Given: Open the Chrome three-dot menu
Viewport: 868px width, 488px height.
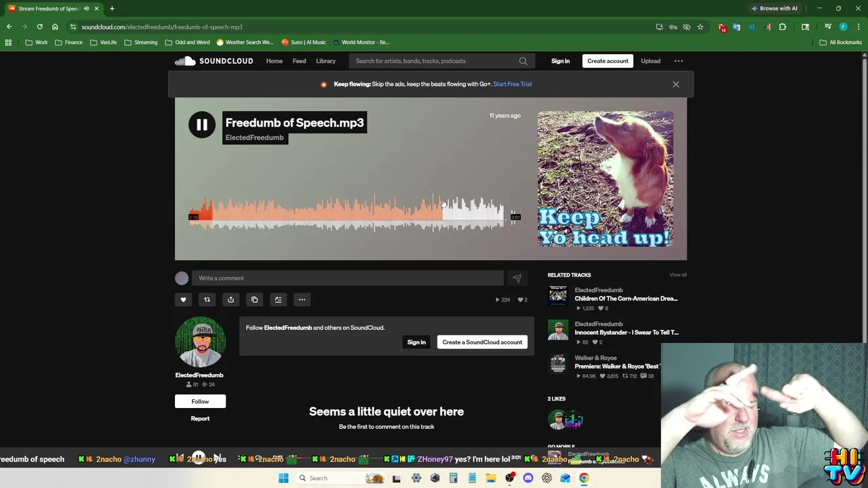Looking at the screenshot, I should pos(859,27).
